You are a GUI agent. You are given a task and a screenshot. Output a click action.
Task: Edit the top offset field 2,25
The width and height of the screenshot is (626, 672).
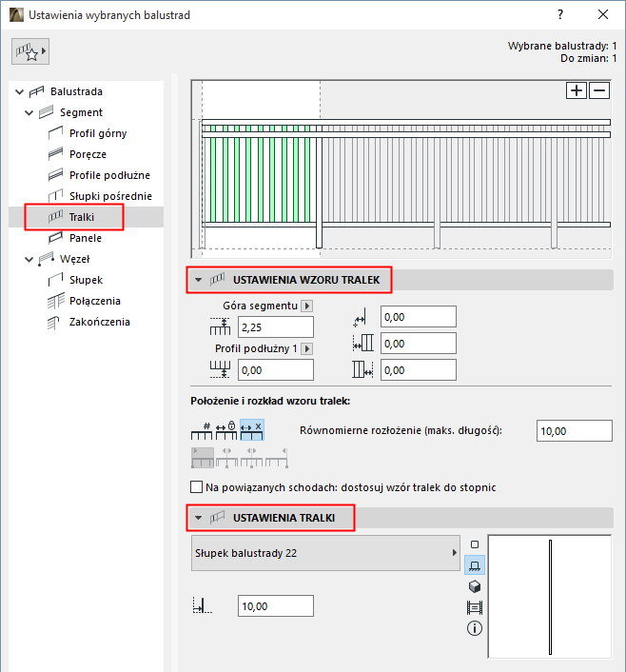276,327
